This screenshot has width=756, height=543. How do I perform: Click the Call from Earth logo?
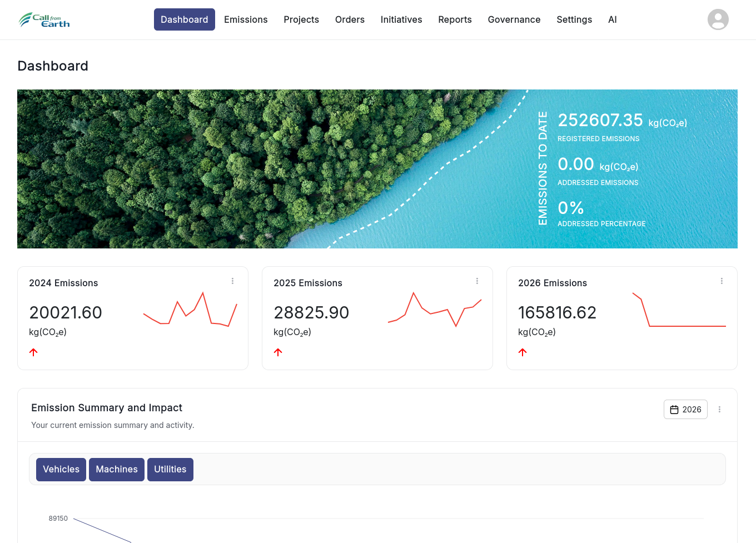(x=44, y=20)
